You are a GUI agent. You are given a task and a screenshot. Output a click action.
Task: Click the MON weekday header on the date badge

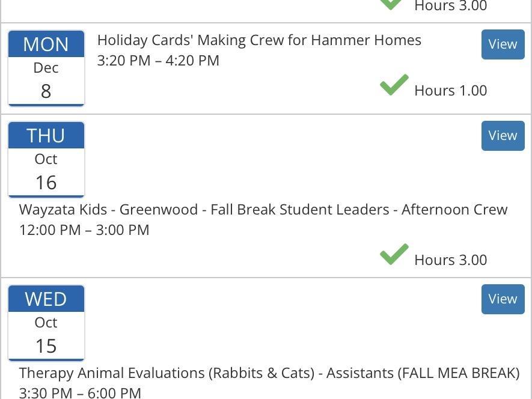[x=46, y=44]
